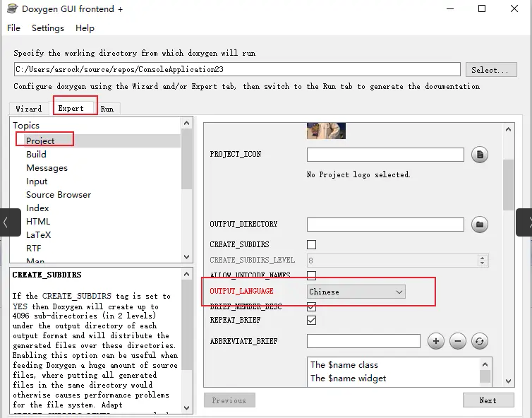Click the settings panel scroll down arrow
This screenshot has width=532, height=418.
[x=508, y=381]
